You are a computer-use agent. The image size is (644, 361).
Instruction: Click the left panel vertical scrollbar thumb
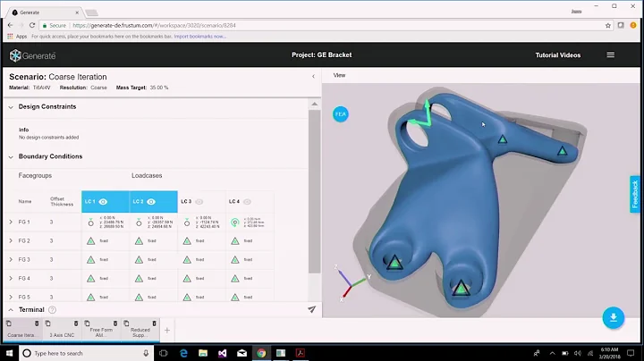tap(314, 191)
